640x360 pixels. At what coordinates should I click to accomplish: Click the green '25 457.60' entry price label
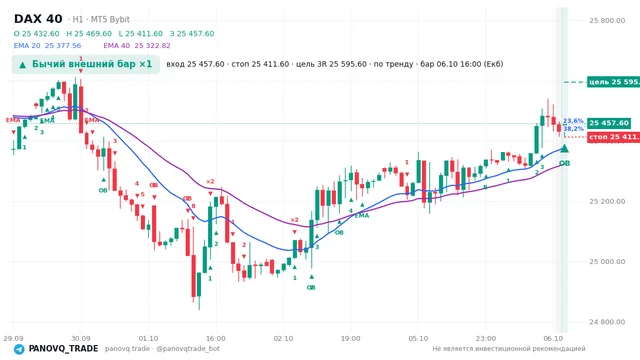pyautogui.click(x=609, y=123)
